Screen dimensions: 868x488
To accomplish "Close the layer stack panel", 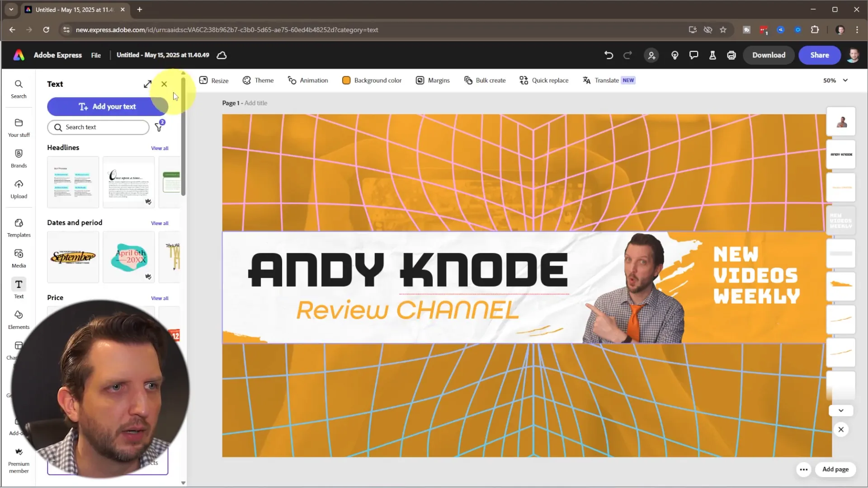I will (x=841, y=430).
